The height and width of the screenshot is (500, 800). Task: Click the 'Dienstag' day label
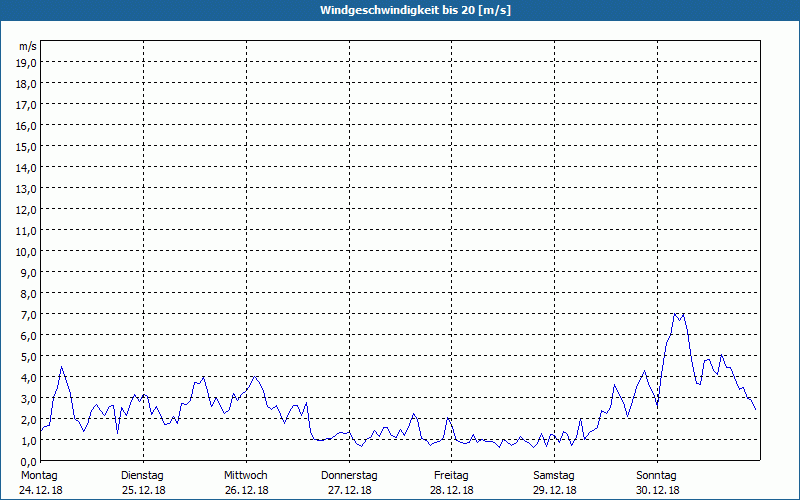(x=142, y=476)
